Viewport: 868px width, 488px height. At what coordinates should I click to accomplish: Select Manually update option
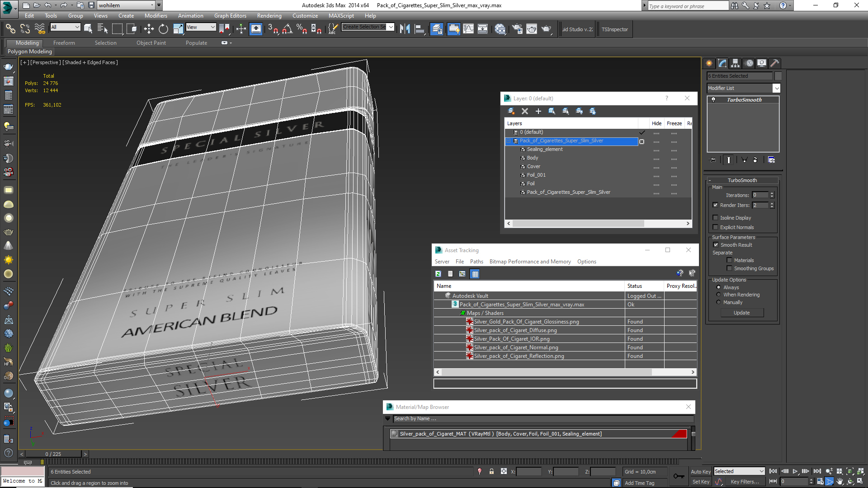tap(719, 302)
